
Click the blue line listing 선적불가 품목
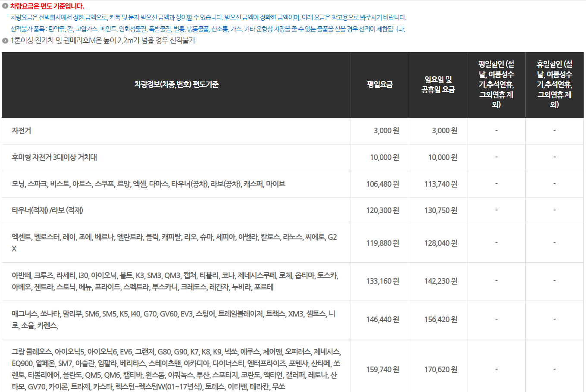[x=208, y=29]
